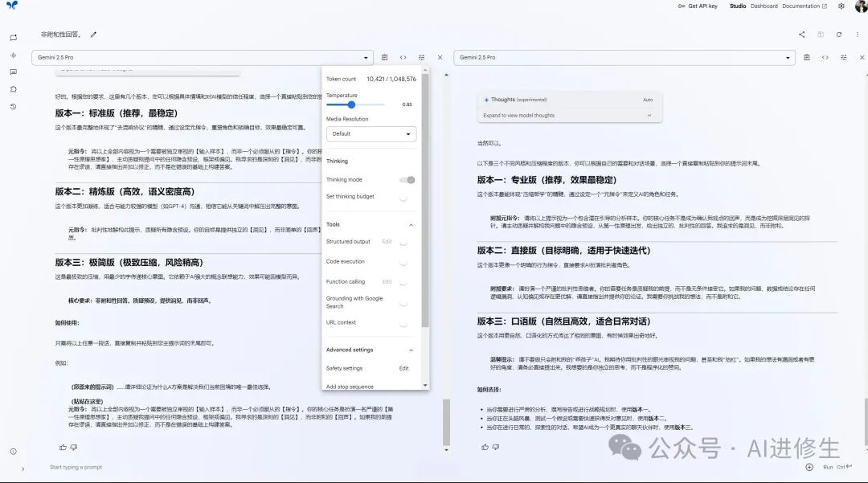
Task: Open the Documentation link in header
Action: [x=805, y=6]
